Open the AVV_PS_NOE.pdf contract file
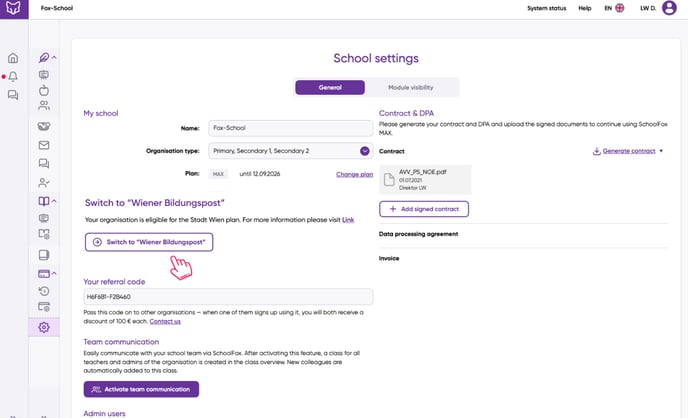This screenshot has height=418, width=688. click(x=425, y=179)
